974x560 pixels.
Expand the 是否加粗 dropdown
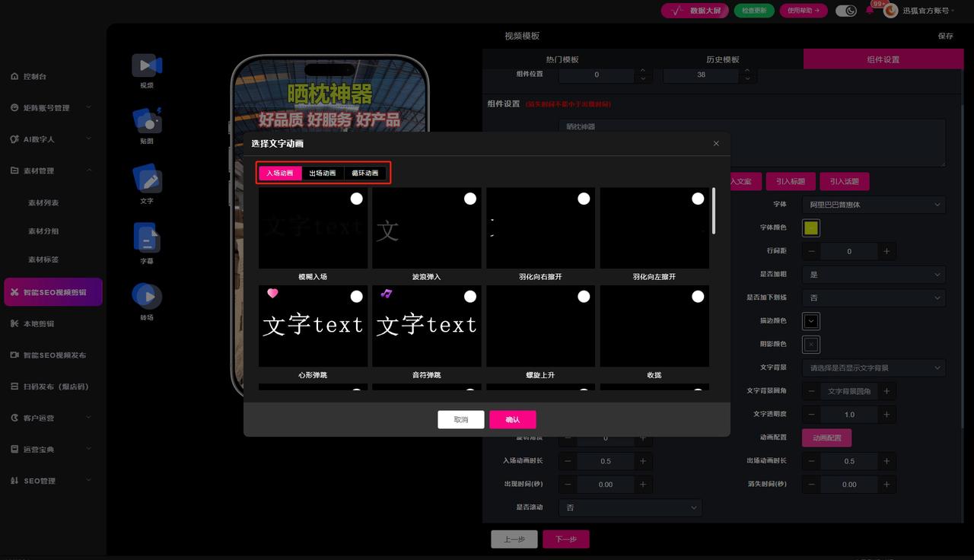point(873,275)
